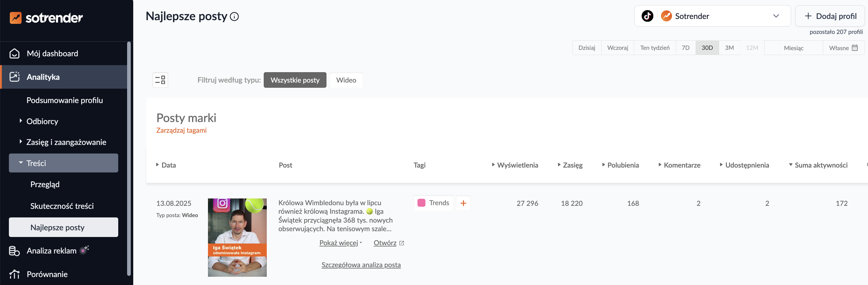The width and height of the screenshot is (868, 285).
Task: Toggle the layout view icon above Posty marki
Action: click(x=160, y=80)
